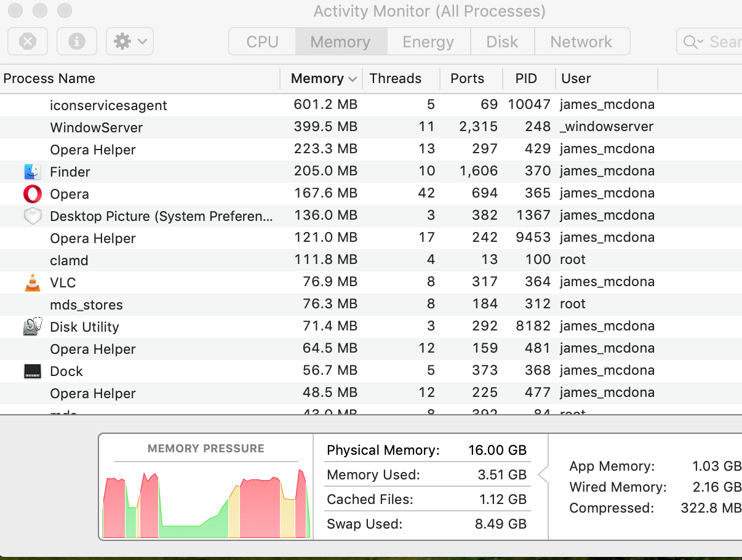Image resolution: width=742 pixels, height=560 pixels.
Task: Click the Compressed memory label
Action: coord(612,508)
